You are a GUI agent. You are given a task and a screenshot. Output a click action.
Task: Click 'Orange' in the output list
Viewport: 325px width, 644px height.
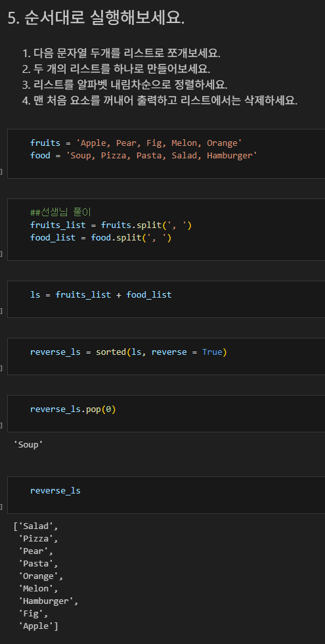[39, 576]
